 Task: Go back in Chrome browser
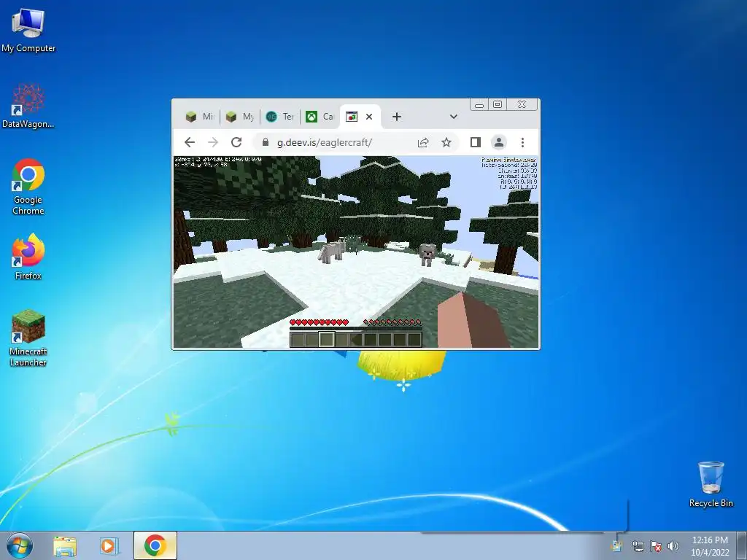coord(190,142)
